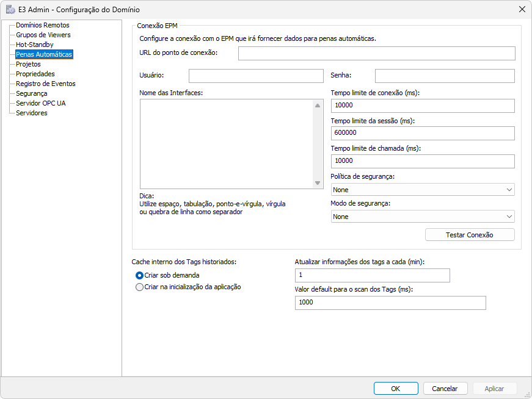Open the Política de segurança dropdown

pyautogui.click(x=422, y=190)
